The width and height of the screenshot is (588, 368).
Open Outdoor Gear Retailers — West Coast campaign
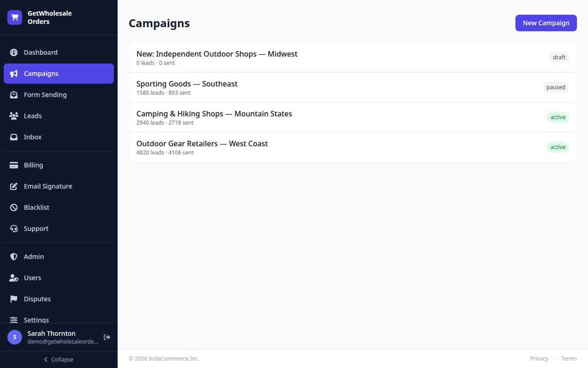(353, 147)
